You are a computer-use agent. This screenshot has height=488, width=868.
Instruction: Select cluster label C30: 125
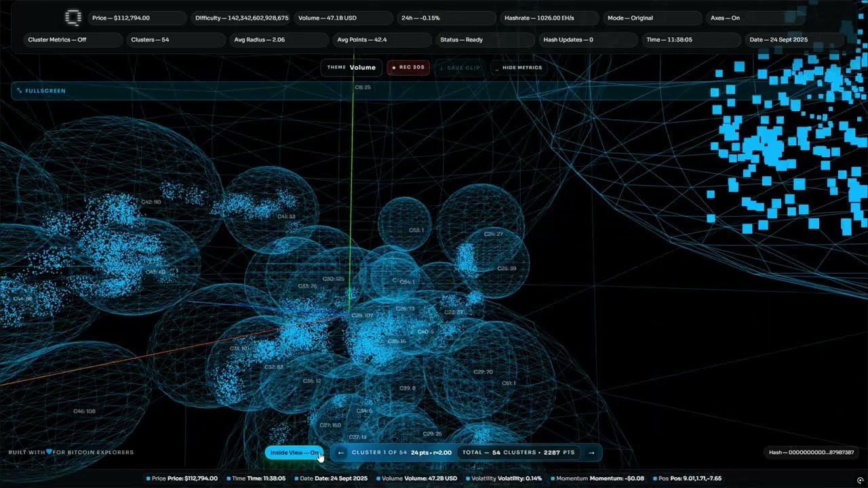(333, 279)
